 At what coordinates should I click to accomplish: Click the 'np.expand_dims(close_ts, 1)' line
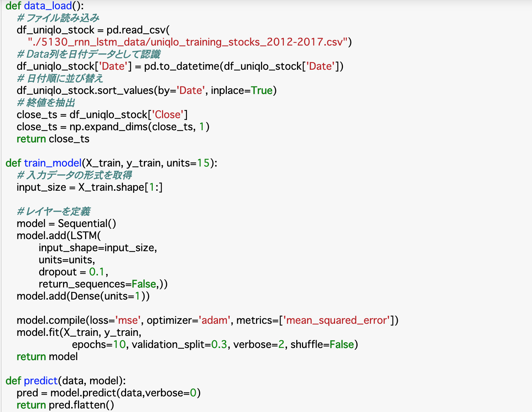(113, 127)
